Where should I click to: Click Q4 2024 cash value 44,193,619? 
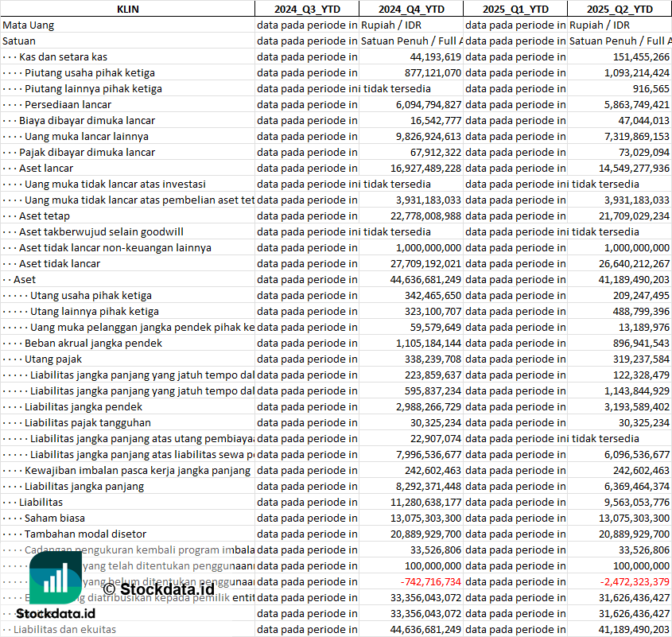[x=436, y=57]
